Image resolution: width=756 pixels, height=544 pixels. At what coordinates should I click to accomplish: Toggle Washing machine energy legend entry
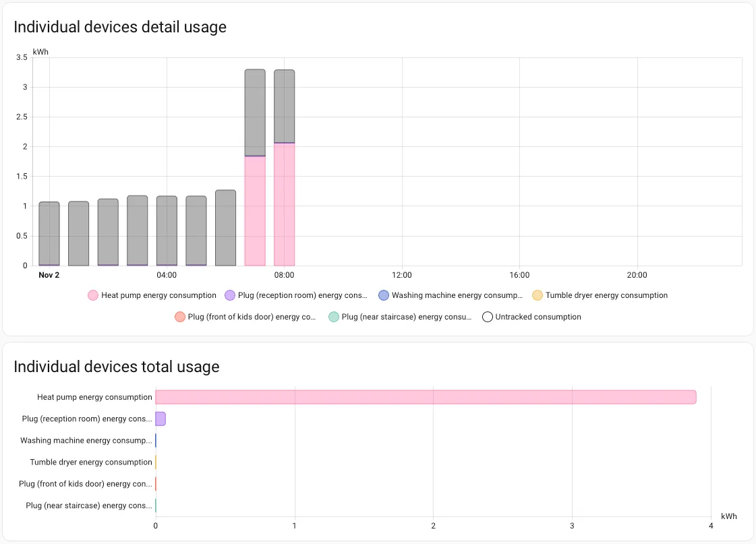450,295
